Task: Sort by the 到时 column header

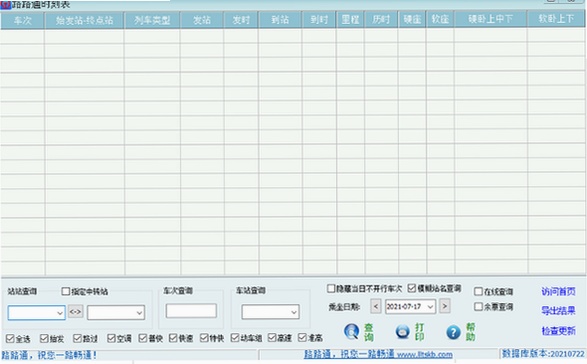Action: pyautogui.click(x=319, y=20)
